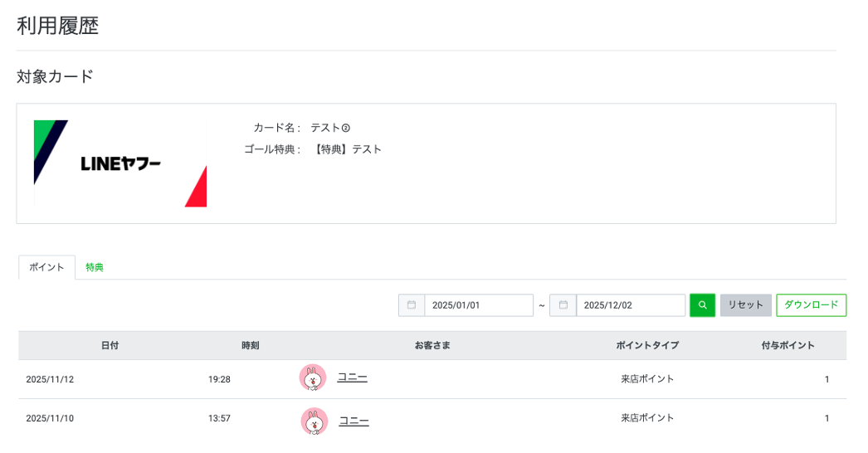
Task: Open the ユニー link in the 2025/11/12 row
Action: click(x=352, y=377)
